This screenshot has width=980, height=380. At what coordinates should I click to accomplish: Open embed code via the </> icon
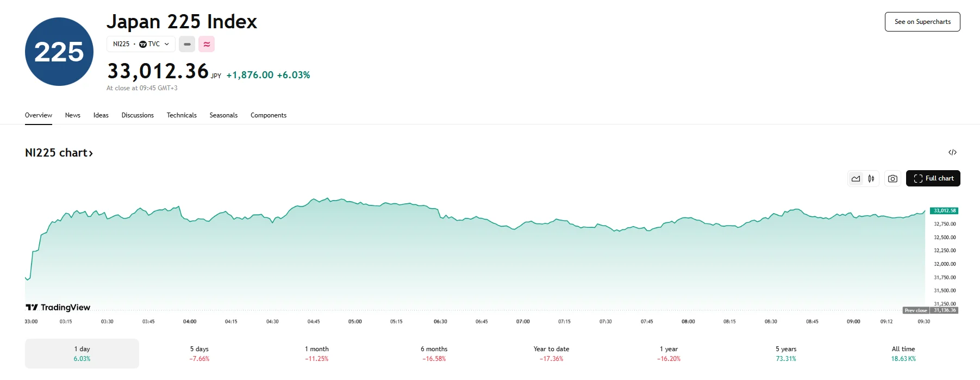[953, 152]
